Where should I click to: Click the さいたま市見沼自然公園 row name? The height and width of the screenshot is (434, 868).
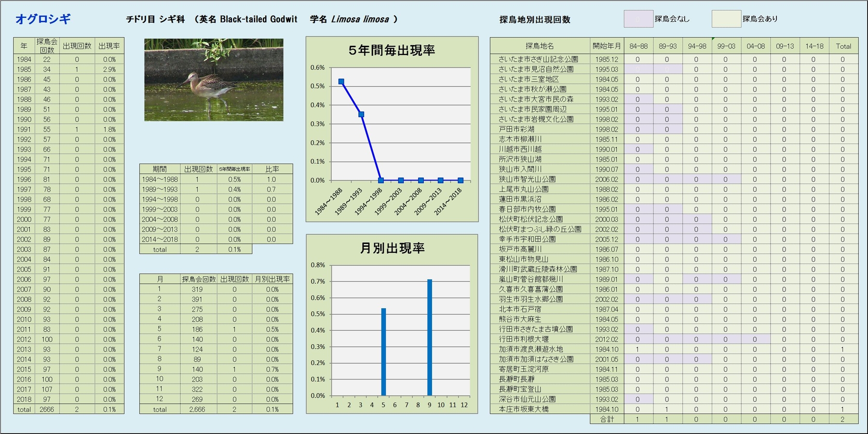click(536, 69)
